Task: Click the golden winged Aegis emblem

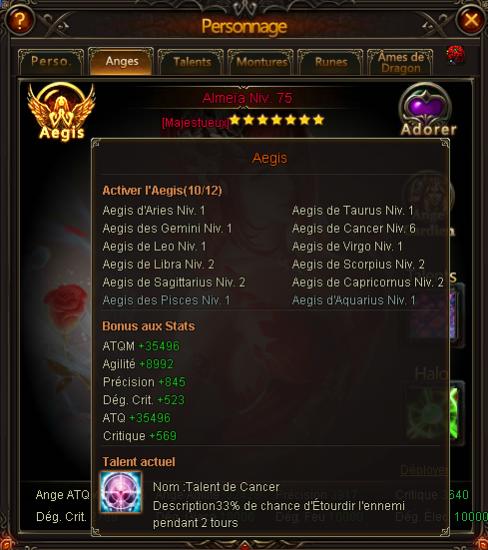Action: [x=61, y=112]
